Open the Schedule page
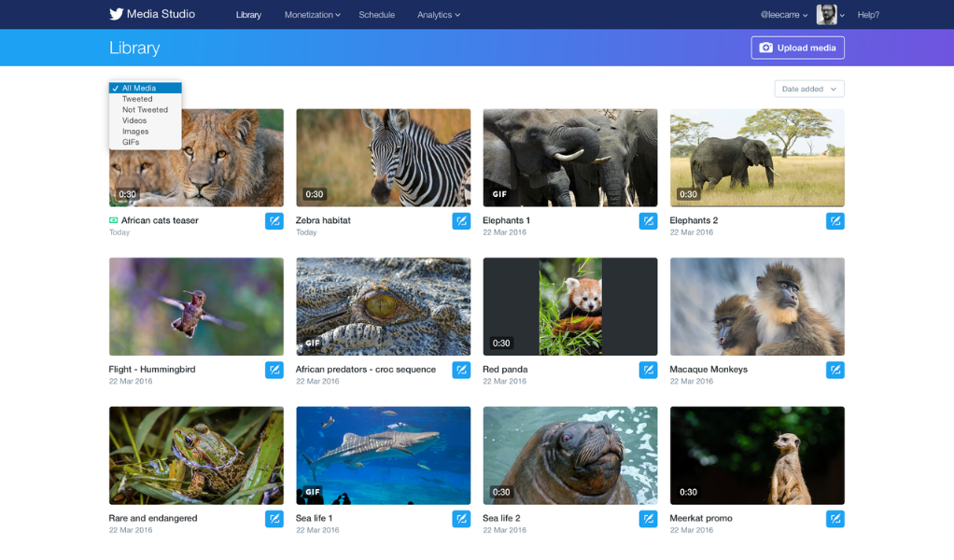Screen dimensions: 954x560 coord(376,14)
